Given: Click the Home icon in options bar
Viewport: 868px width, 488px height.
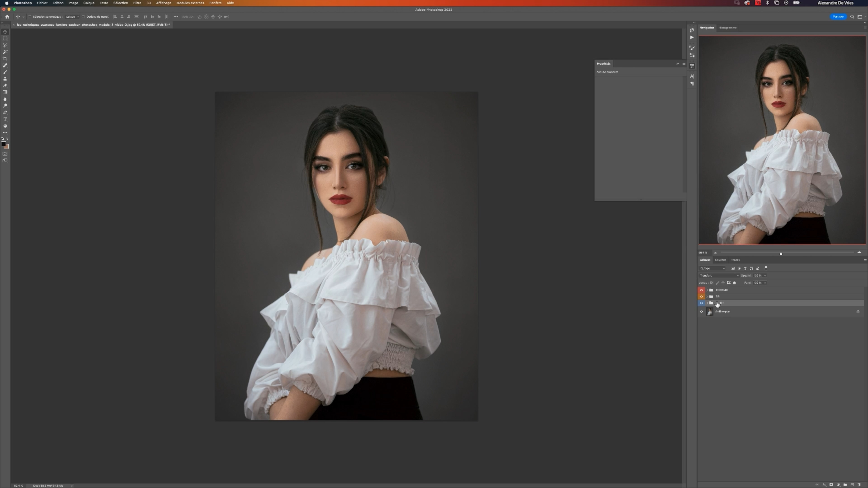Looking at the screenshot, I should coord(7,16).
